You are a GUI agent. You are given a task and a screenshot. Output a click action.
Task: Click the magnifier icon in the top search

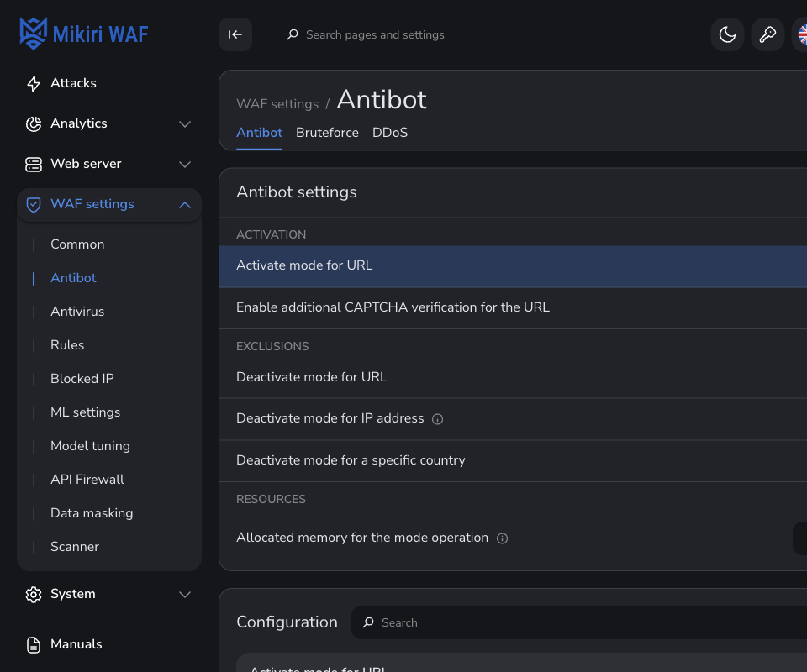pyautogui.click(x=293, y=34)
